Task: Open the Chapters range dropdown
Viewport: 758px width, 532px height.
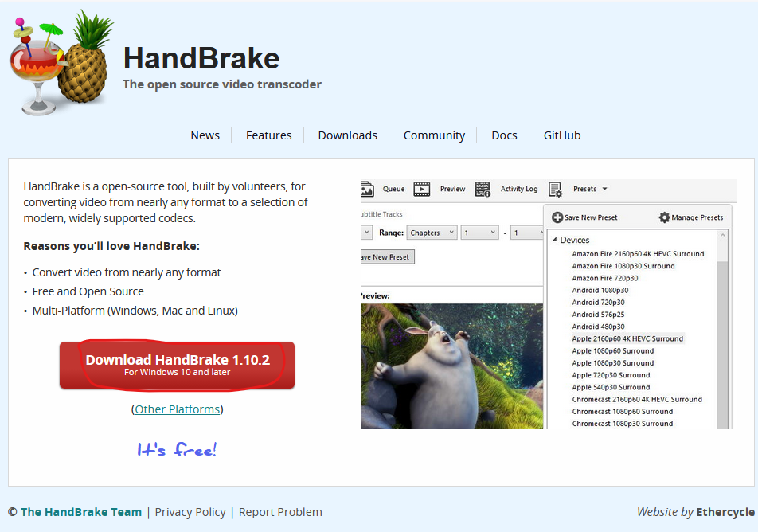Action: pyautogui.click(x=432, y=233)
